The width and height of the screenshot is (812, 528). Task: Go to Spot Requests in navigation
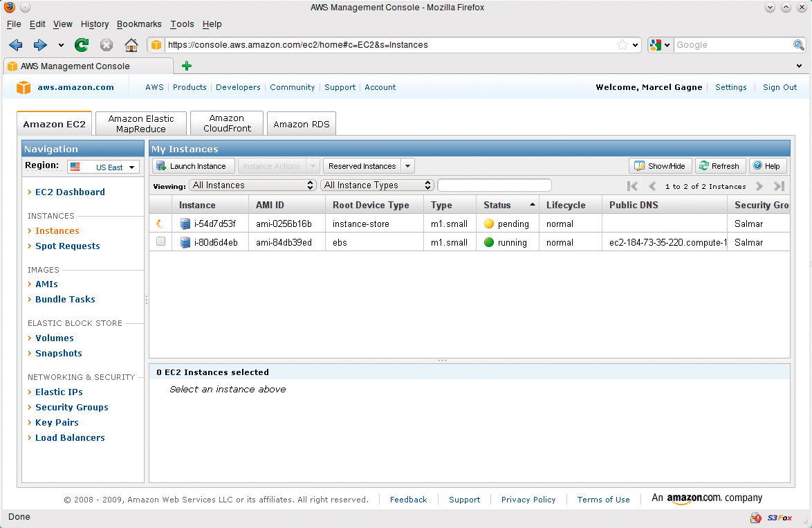[x=67, y=246]
